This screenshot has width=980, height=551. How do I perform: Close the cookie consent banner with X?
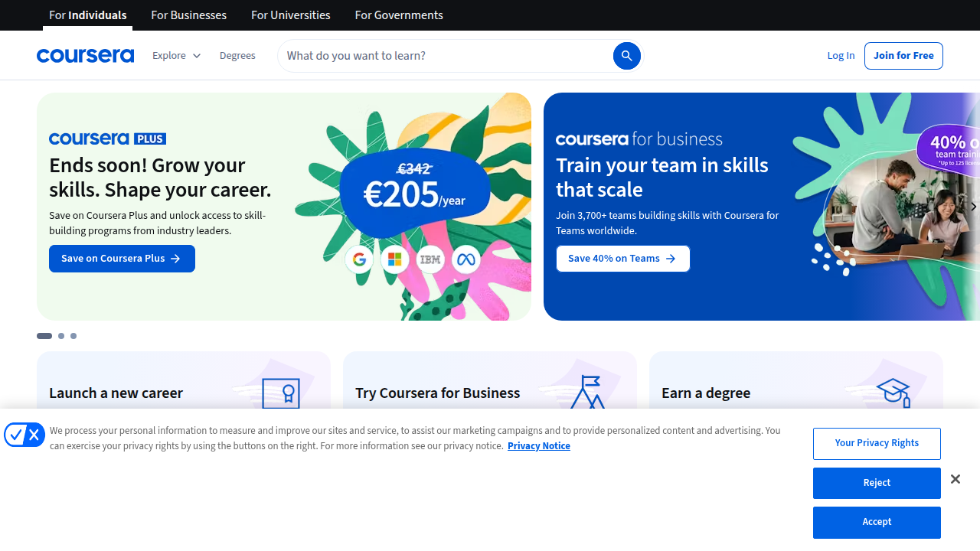[x=955, y=479]
